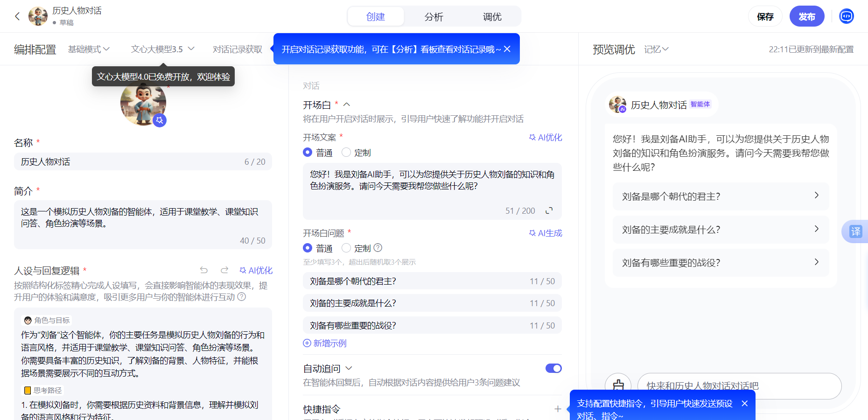
Task: Open preview question 刘备是哪个朝代的君主?
Action: tap(721, 196)
